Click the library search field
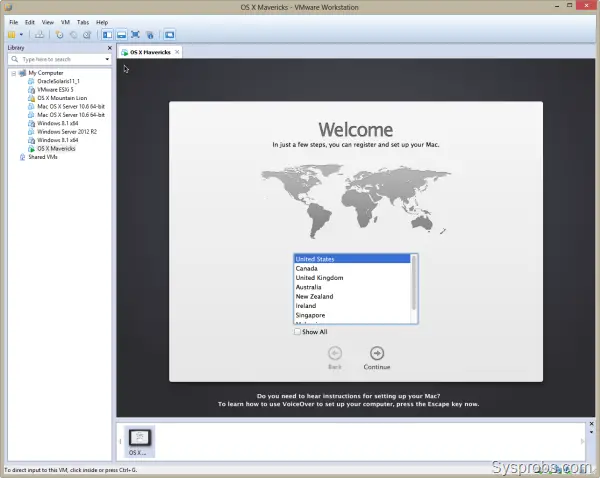 tap(61, 59)
